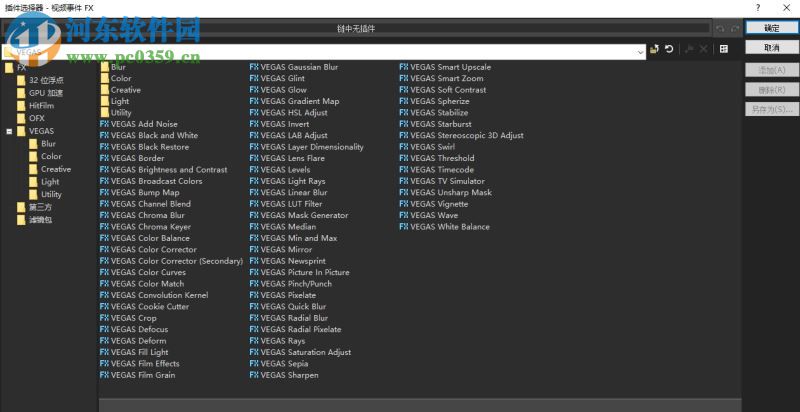Click the Creative folder icon in the plugin list

click(x=105, y=90)
